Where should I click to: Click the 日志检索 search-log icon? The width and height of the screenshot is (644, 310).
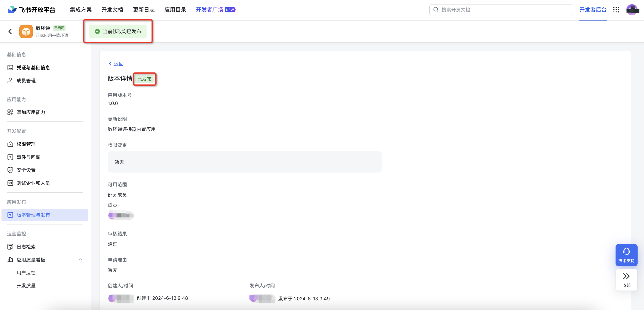[x=10, y=247]
